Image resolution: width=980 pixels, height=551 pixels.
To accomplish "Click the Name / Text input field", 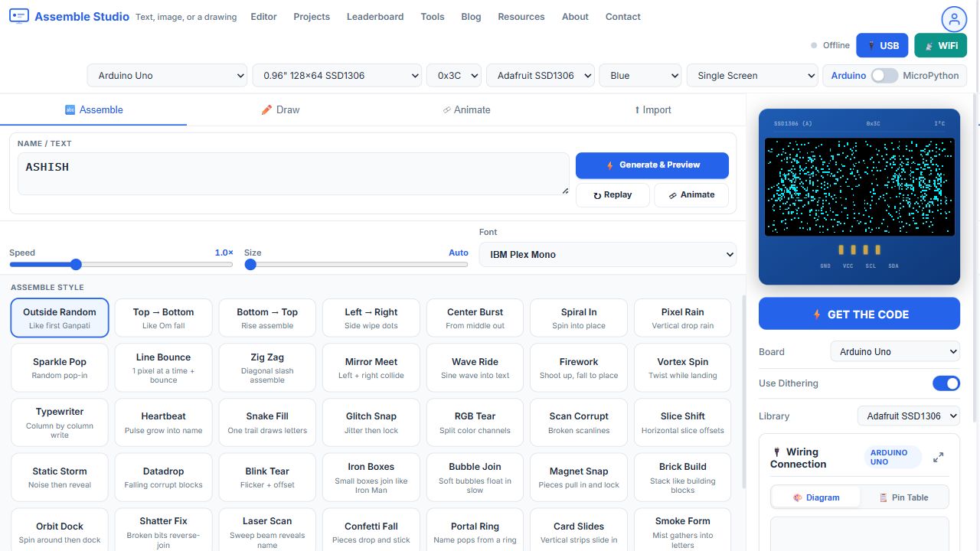I will pyautogui.click(x=293, y=174).
